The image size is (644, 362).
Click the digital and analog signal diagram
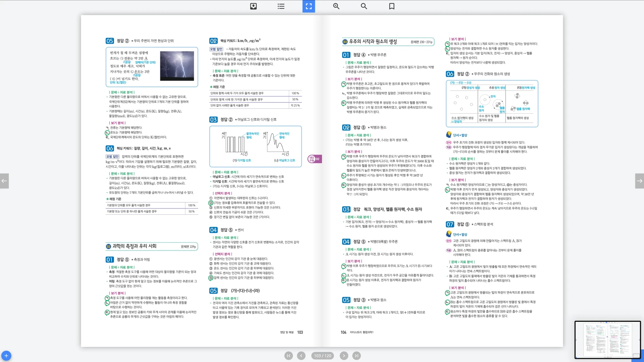click(x=255, y=146)
